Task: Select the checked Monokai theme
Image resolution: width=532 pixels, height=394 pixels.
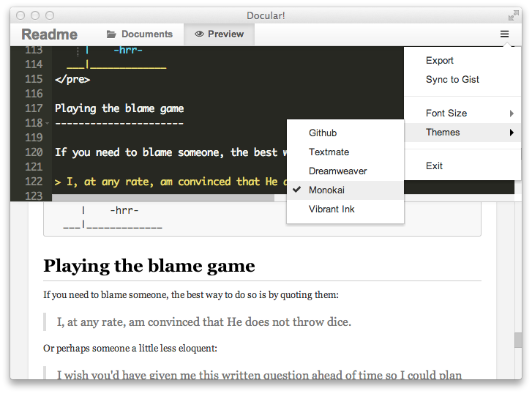Action: (326, 190)
